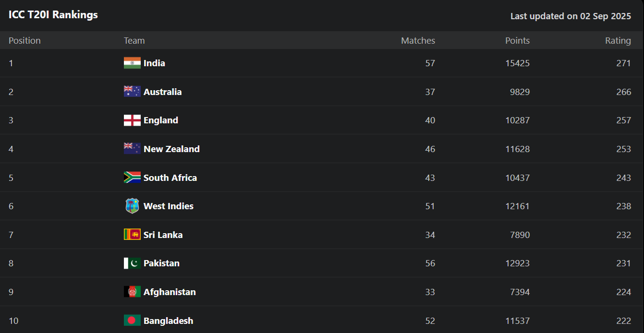
Task: Open the Afghanistan team name link
Action: coord(170,292)
